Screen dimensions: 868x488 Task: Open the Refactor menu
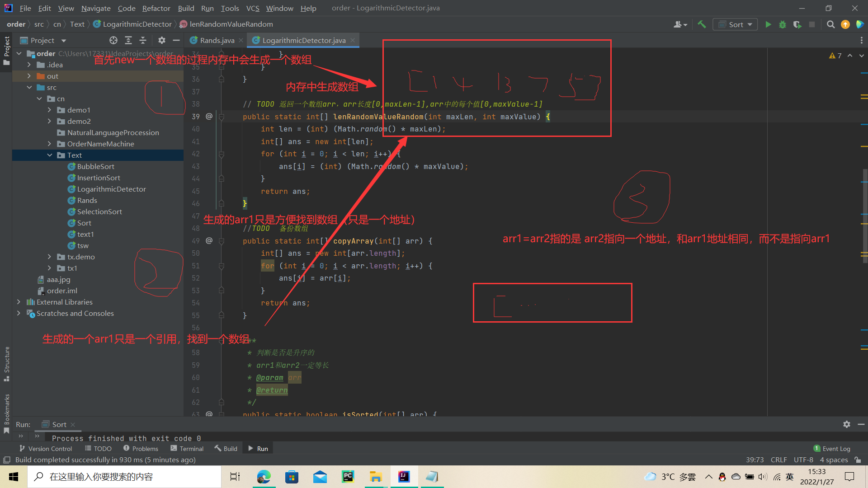pyautogui.click(x=156, y=8)
